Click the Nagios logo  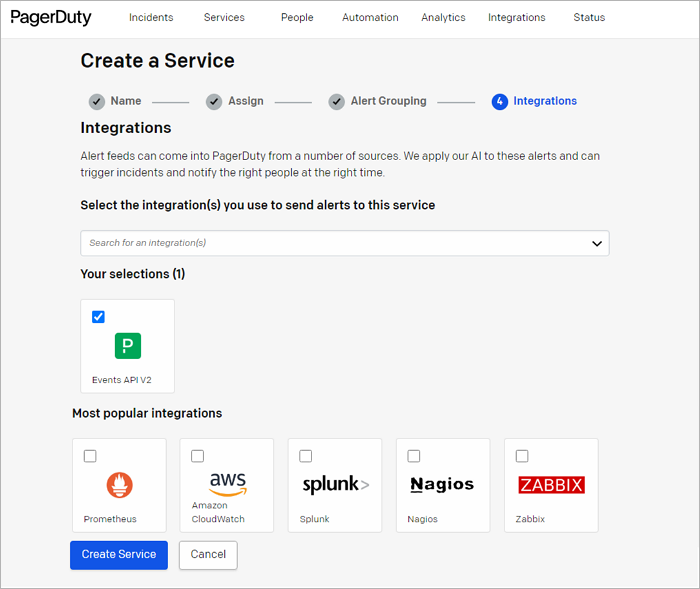(442, 485)
